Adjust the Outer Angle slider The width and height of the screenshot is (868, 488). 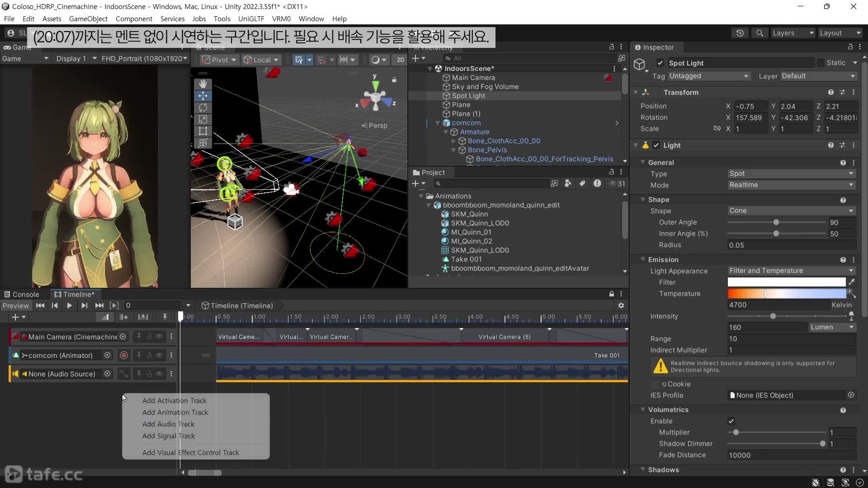click(776, 222)
